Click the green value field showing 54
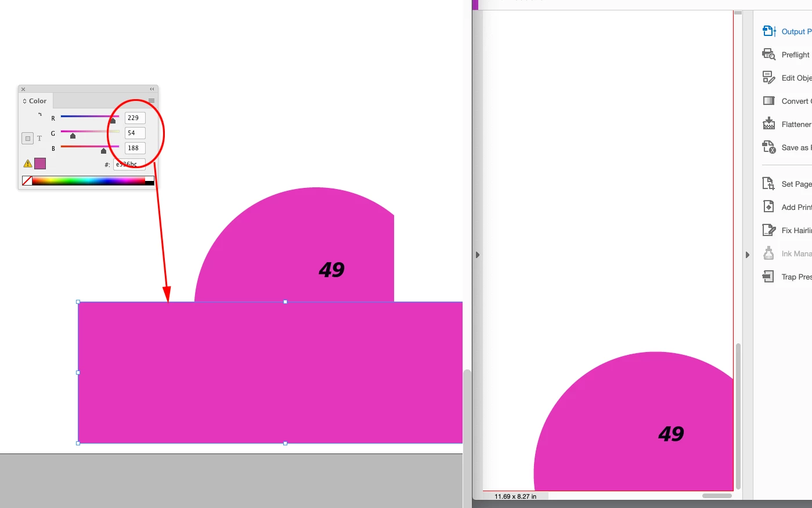Viewport: 812px width, 508px height. point(135,133)
